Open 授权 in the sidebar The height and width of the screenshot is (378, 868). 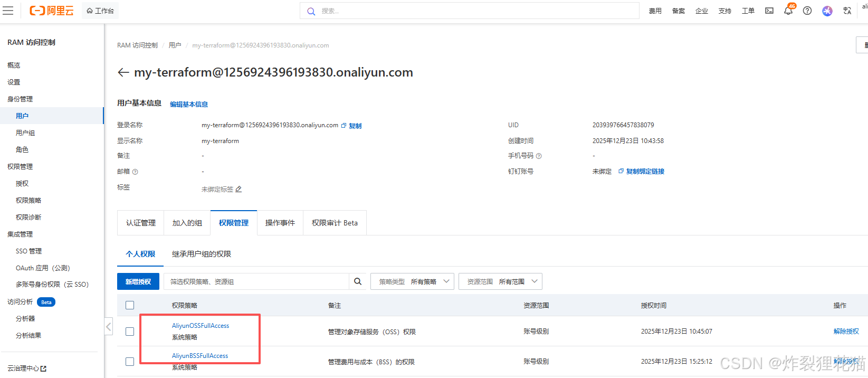(x=22, y=184)
